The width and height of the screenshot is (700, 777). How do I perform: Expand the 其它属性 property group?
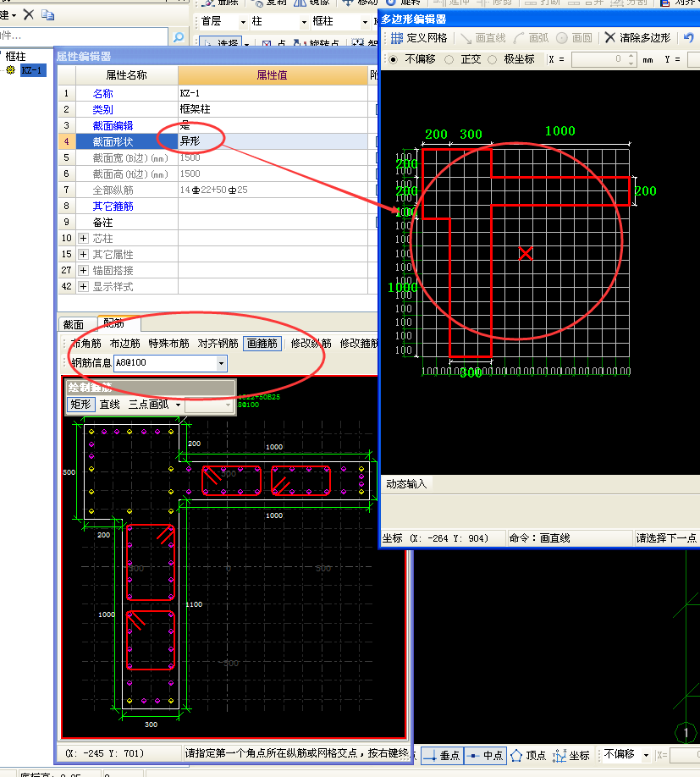click(83, 255)
